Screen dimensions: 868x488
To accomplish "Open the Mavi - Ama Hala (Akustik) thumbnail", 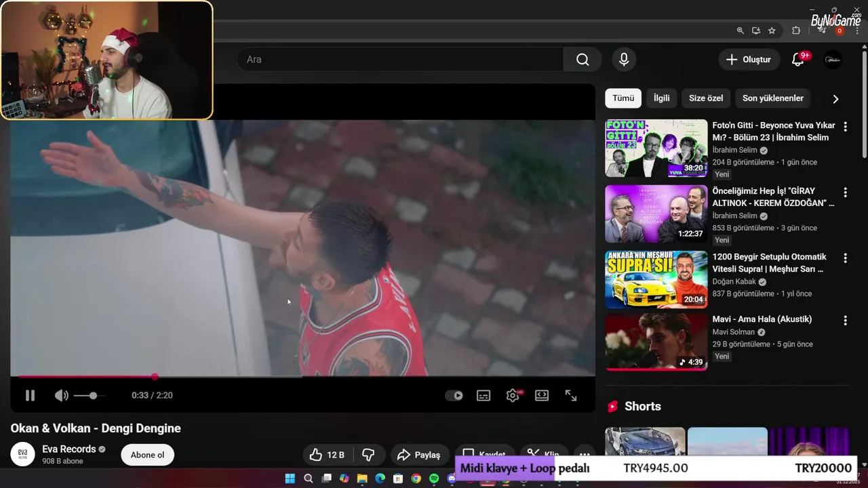I will click(x=656, y=342).
